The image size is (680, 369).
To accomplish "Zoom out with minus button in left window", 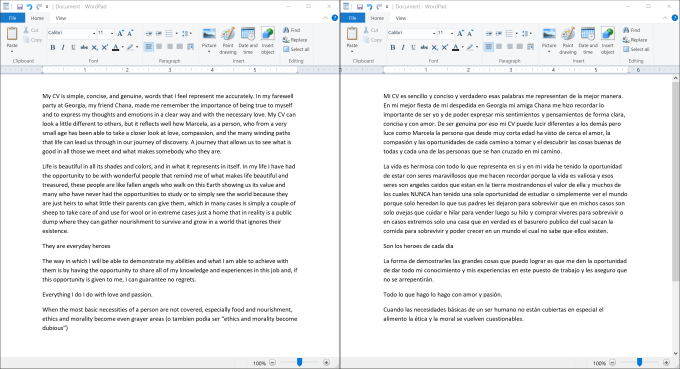I will pos(272,362).
